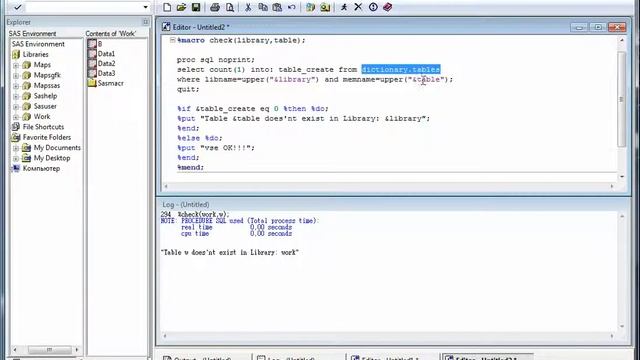The width and height of the screenshot is (640, 360).
Task: Switch to the Output window tab
Action: click(203, 358)
